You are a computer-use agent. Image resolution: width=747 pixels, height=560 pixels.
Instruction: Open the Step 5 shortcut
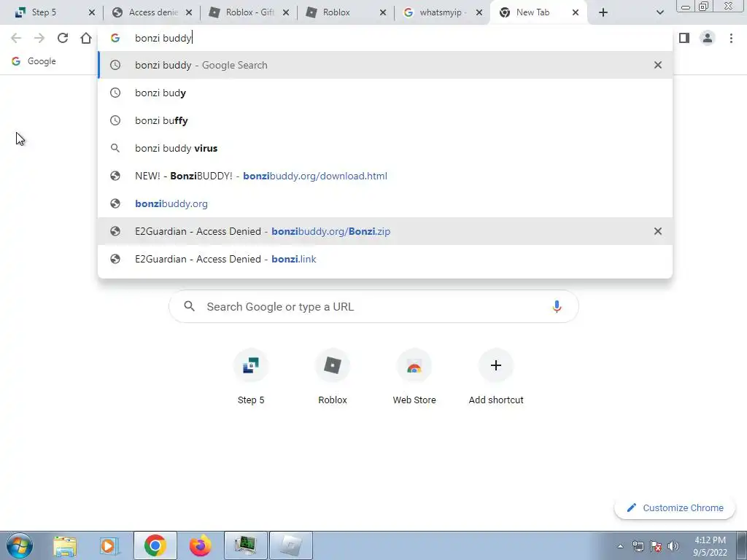251,377
